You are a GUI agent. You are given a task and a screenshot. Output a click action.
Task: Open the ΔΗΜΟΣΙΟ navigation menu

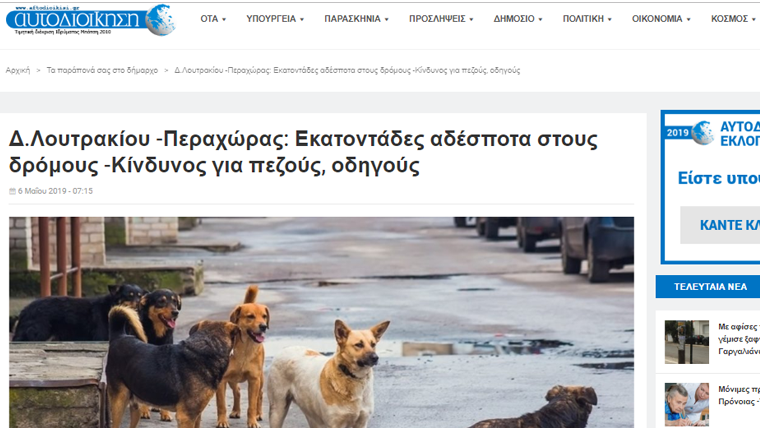[518, 19]
